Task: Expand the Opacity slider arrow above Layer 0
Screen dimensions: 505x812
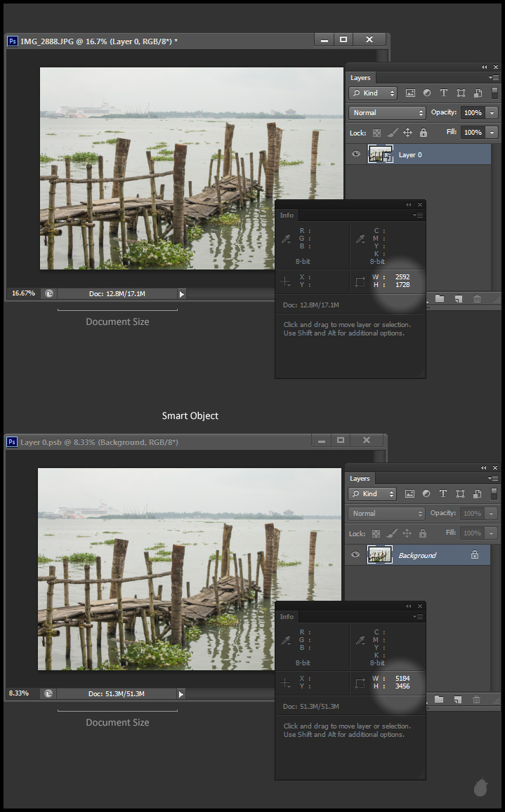Action: click(x=492, y=113)
